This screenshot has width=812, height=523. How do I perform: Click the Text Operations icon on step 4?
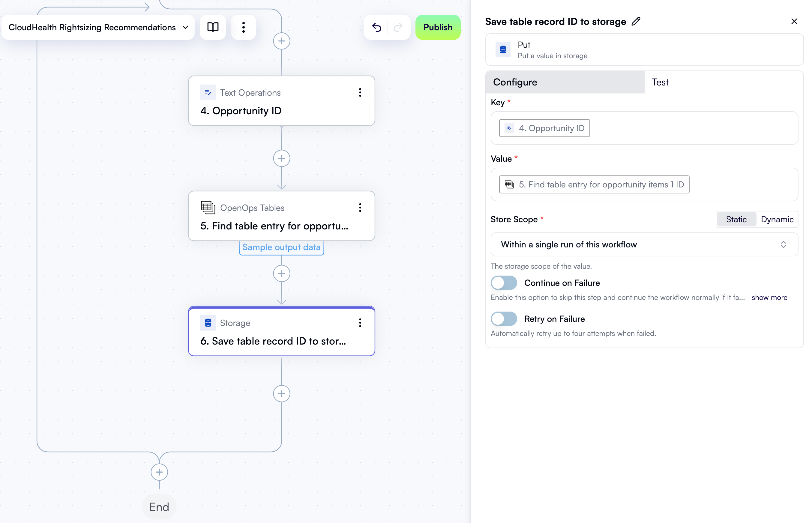208,92
